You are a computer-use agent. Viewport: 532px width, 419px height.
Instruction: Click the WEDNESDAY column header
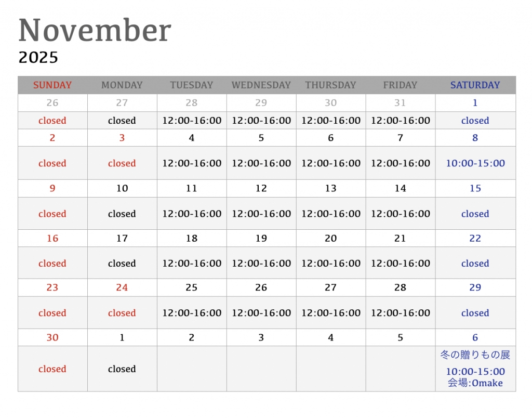[261, 85]
